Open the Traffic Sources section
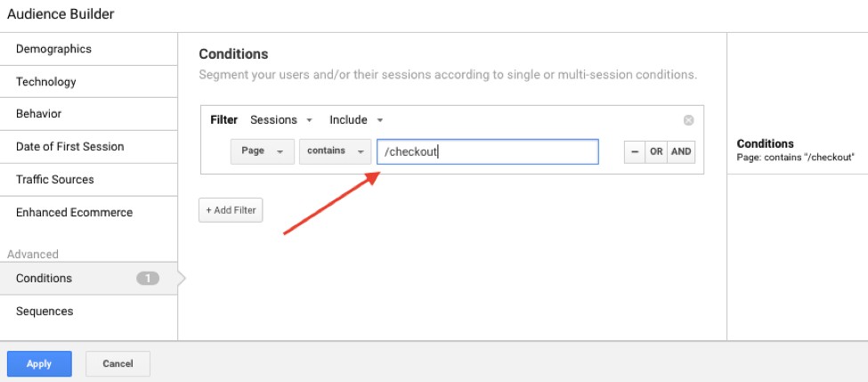Screen dimensions: 868x382 tap(55, 180)
